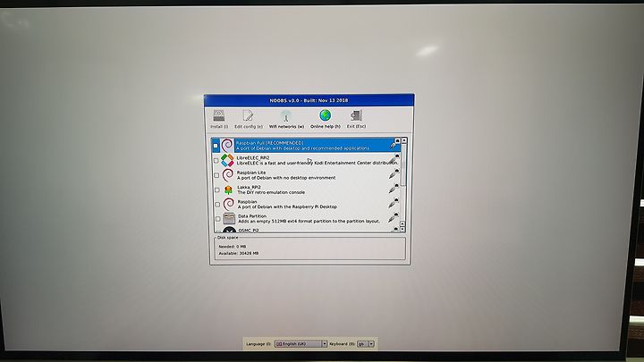Open Wifi networks from the toolbar
Screen dimensions: 644x362
point(286,119)
